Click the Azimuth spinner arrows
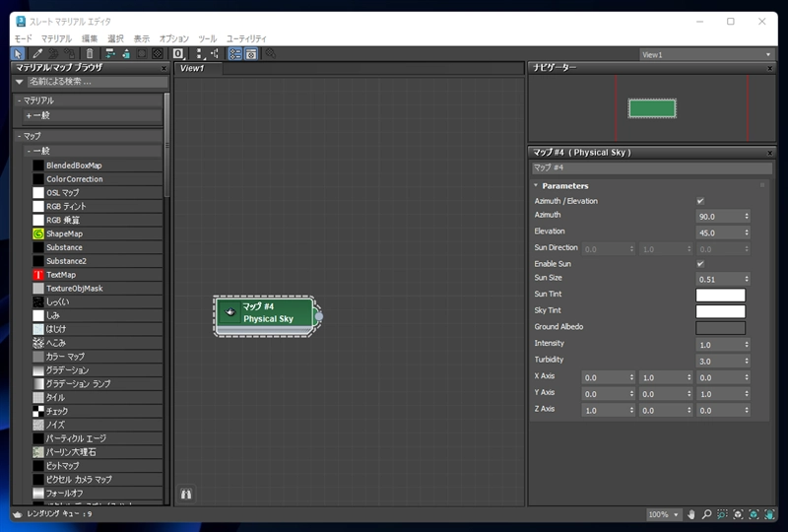This screenshot has height=532, width=788. [747, 216]
